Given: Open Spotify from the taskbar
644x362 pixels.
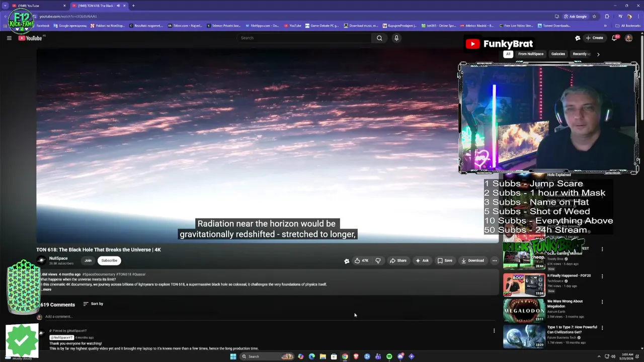Looking at the screenshot, I should coord(389,356).
